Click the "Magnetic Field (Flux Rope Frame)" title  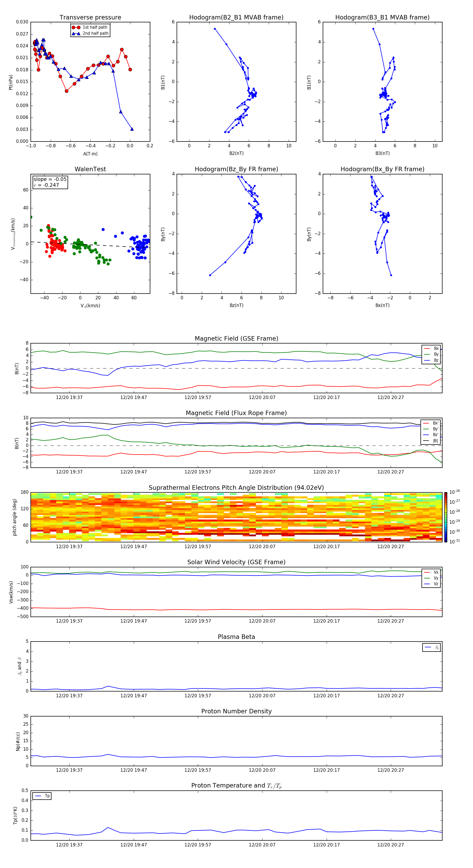(x=236, y=413)
